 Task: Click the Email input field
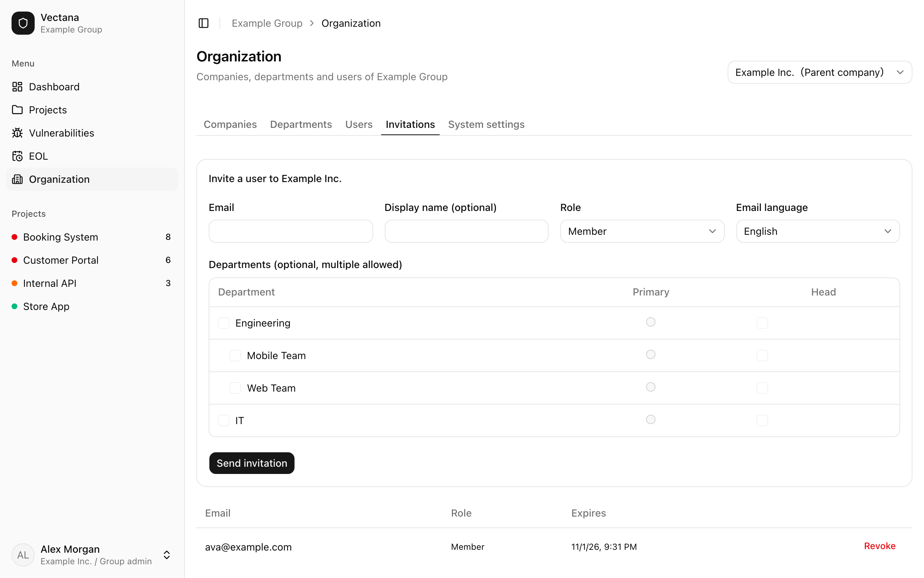click(x=291, y=231)
